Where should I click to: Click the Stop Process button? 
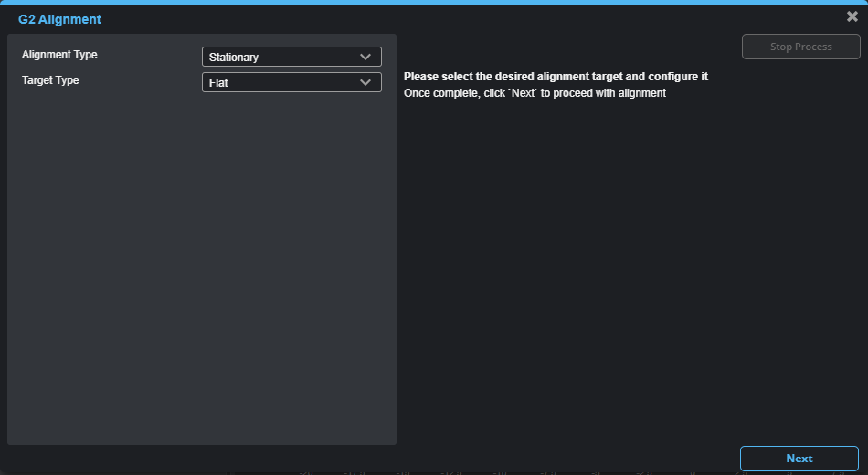pyautogui.click(x=800, y=47)
